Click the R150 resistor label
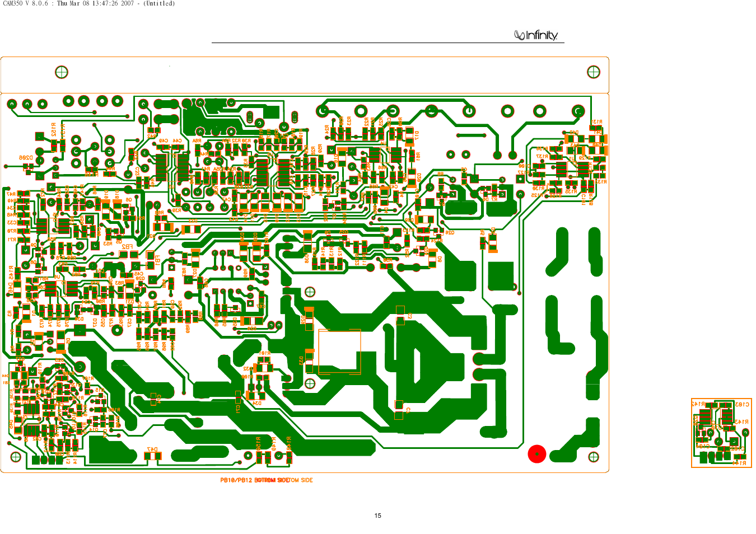The image size is (756, 534). 258,443
